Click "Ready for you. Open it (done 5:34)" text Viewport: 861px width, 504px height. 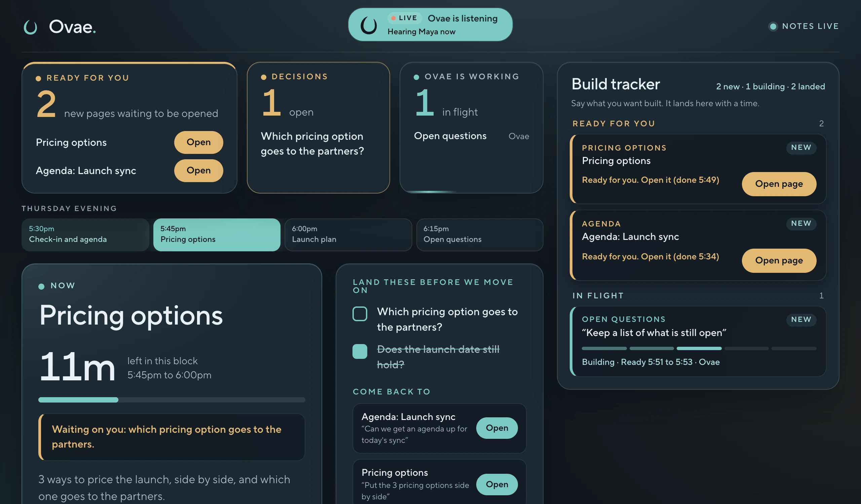coord(650,257)
